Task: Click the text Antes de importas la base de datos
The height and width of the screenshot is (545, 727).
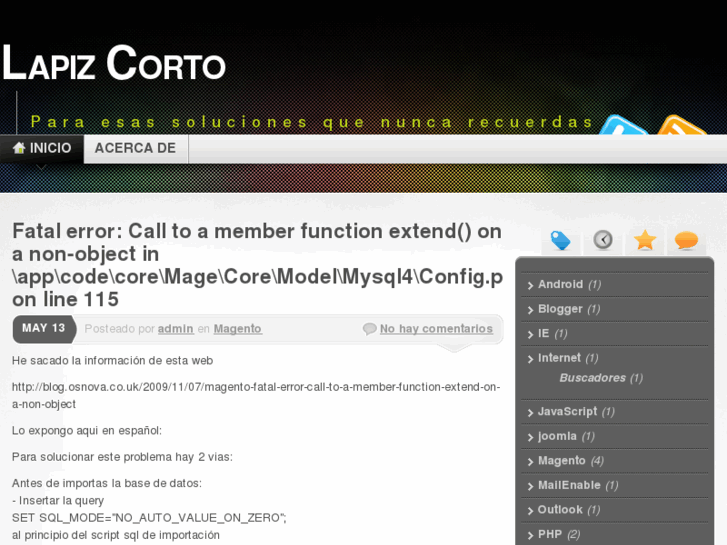Action: [x=107, y=483]
